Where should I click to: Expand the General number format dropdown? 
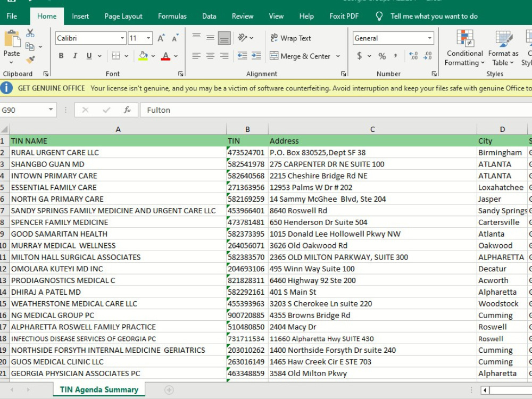[430, 38]
